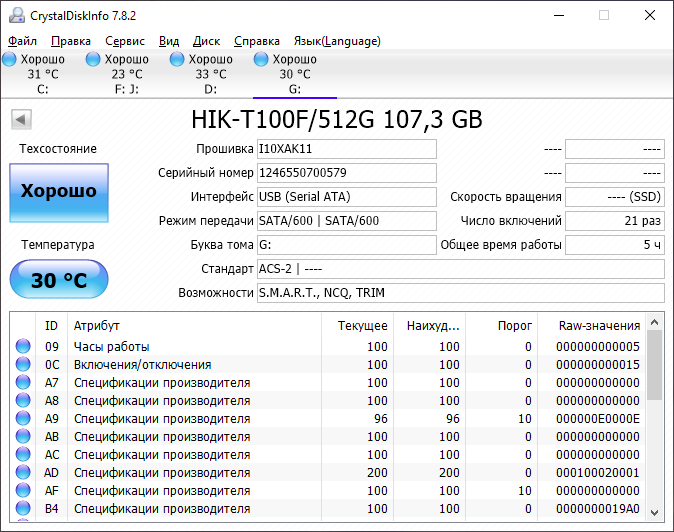Screen dimensions: 674x532
Task: Click raw value 0000000019A0
Action: [x=597, y=508]
